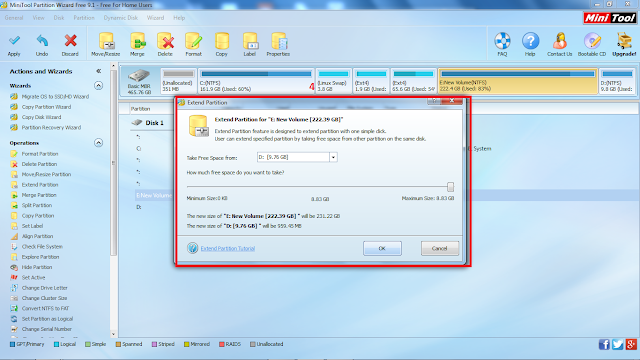Click the Upgrade cart icon
Viewport: 640px width, 360px height.
pyautogui.click(x=624, y=41)
